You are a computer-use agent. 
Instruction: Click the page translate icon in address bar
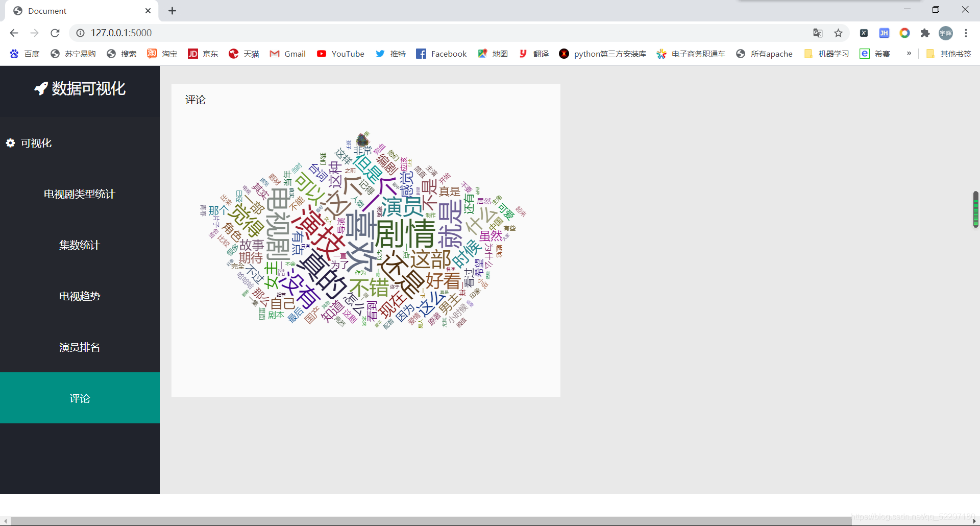pyautogui.click(x=818, y=33)
